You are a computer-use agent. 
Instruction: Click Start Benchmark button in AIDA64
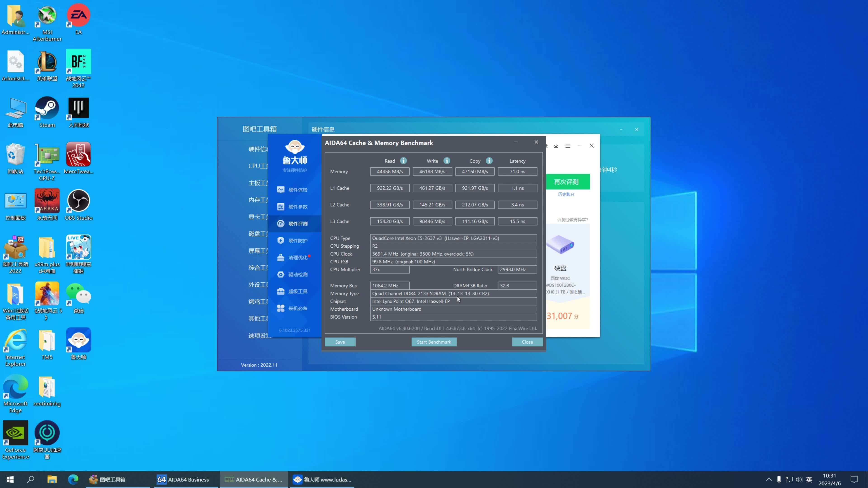click(x=433, y=341)
